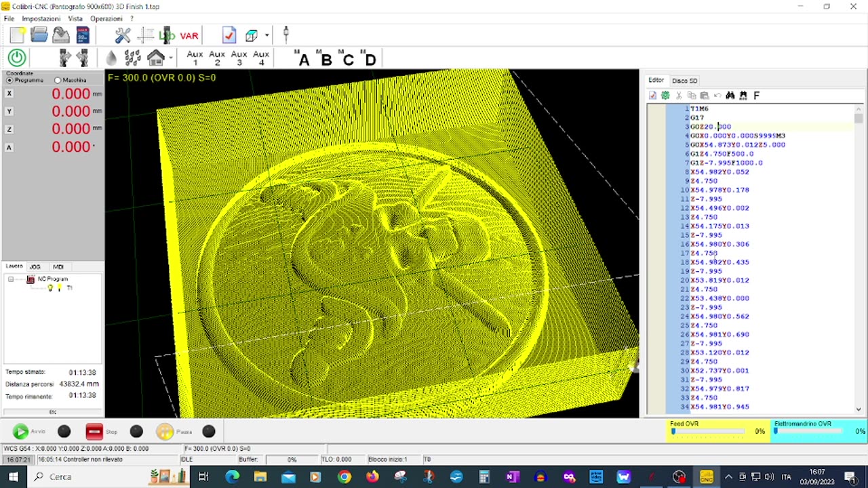This screenshot has width=868, height=488.
Task: Open the question mark help menu
Action: (x=132, y=18)
